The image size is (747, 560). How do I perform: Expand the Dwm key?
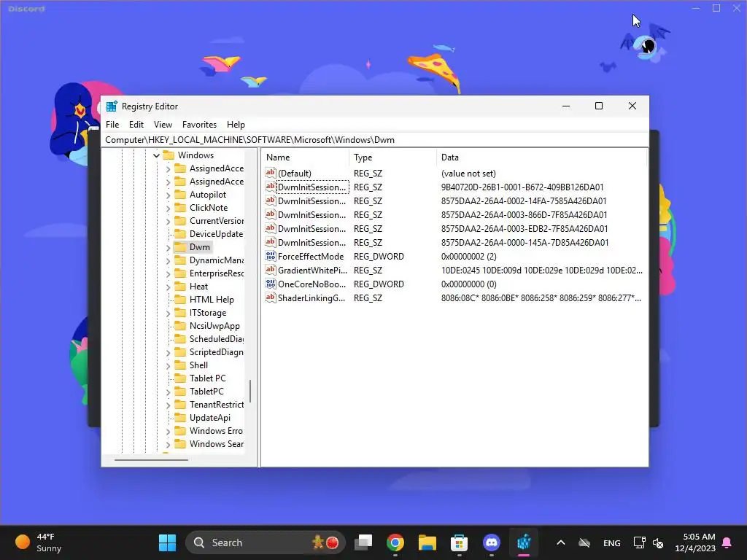169,248
